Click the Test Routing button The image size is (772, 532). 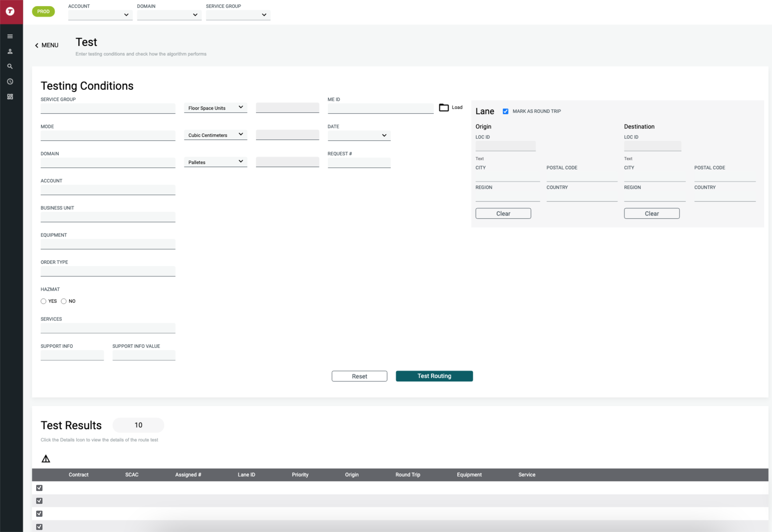[434, 376]
